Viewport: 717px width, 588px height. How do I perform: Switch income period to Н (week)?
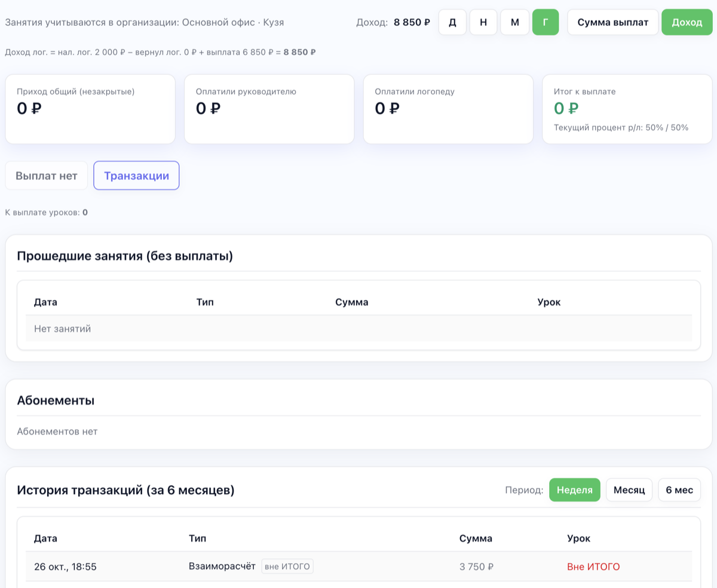tap(483, 23)
